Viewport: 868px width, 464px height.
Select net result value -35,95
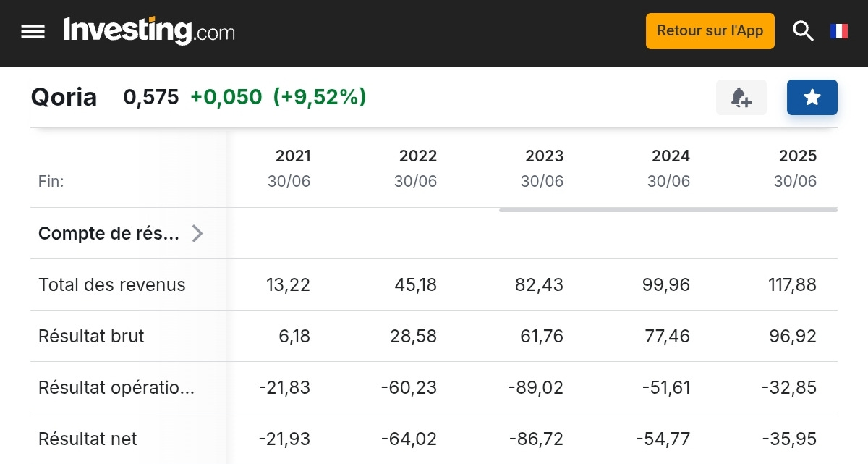[789, 439]
